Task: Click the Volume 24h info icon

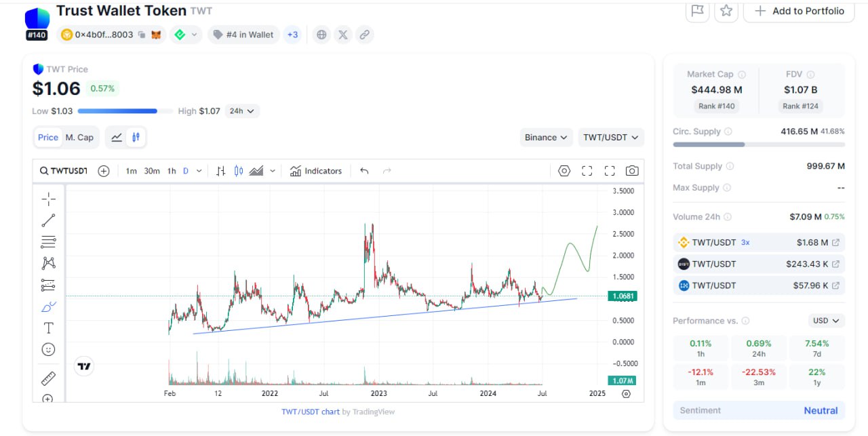Action: (x=727, y=217)
